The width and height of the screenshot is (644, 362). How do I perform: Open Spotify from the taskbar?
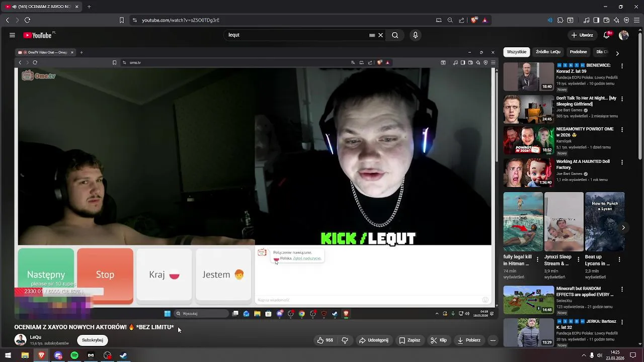click(x=74, y=355)
